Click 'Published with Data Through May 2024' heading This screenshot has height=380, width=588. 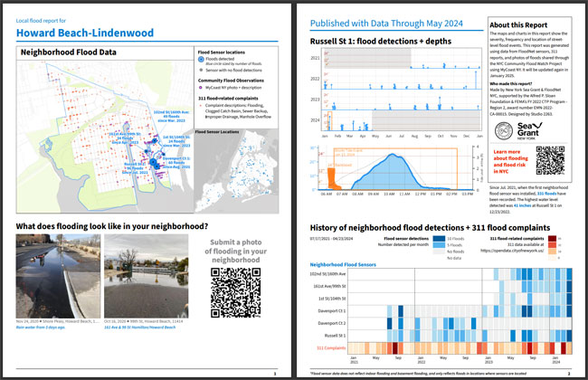(386, 24)
